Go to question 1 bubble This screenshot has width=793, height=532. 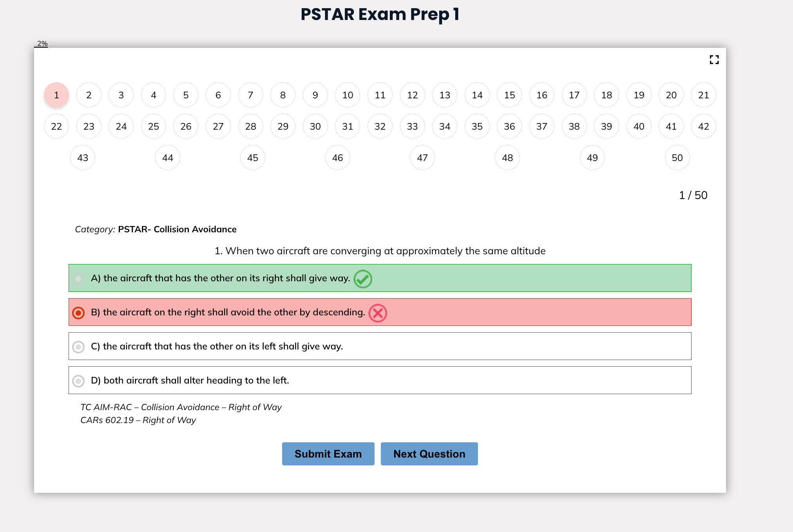click(56, 95)
